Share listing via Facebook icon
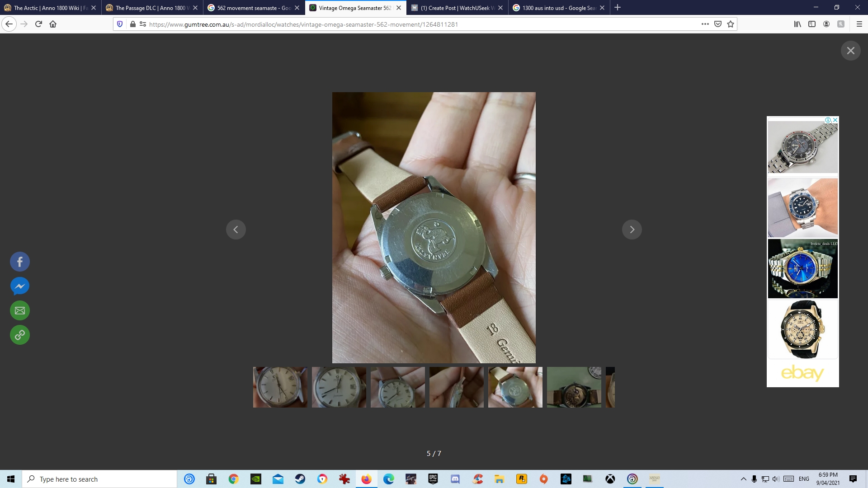The image size is (868, 488). 20,262
